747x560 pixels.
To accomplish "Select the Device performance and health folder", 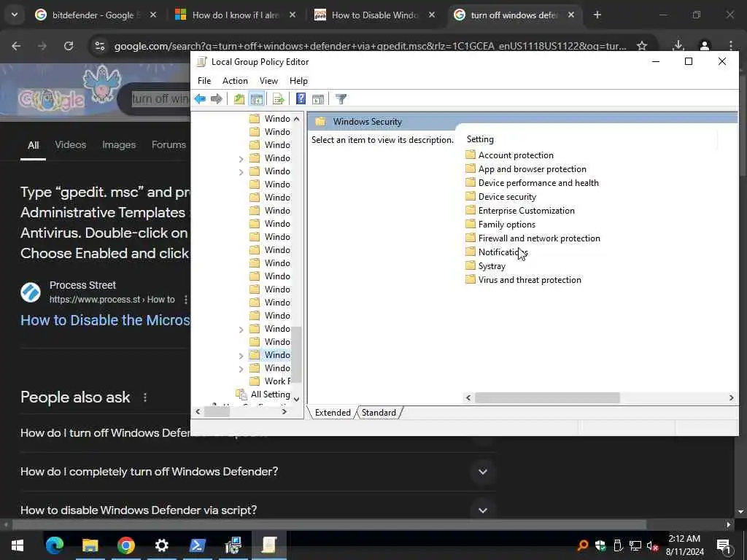I will [532, 183].
